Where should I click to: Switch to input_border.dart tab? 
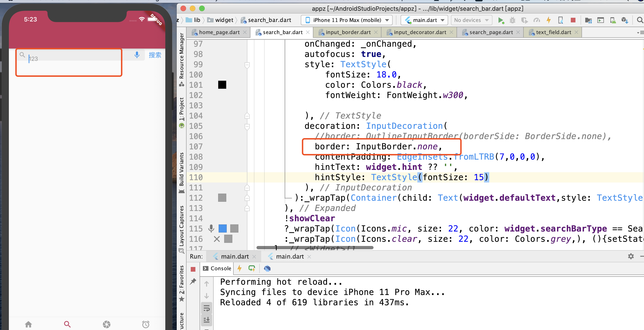pos(348,32)
